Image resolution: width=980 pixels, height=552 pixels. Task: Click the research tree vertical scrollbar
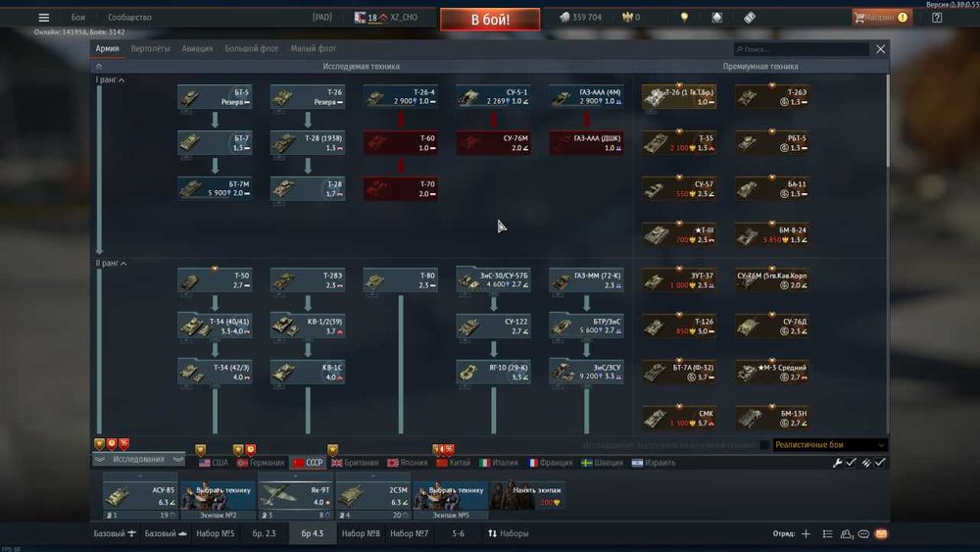[887, 121]
